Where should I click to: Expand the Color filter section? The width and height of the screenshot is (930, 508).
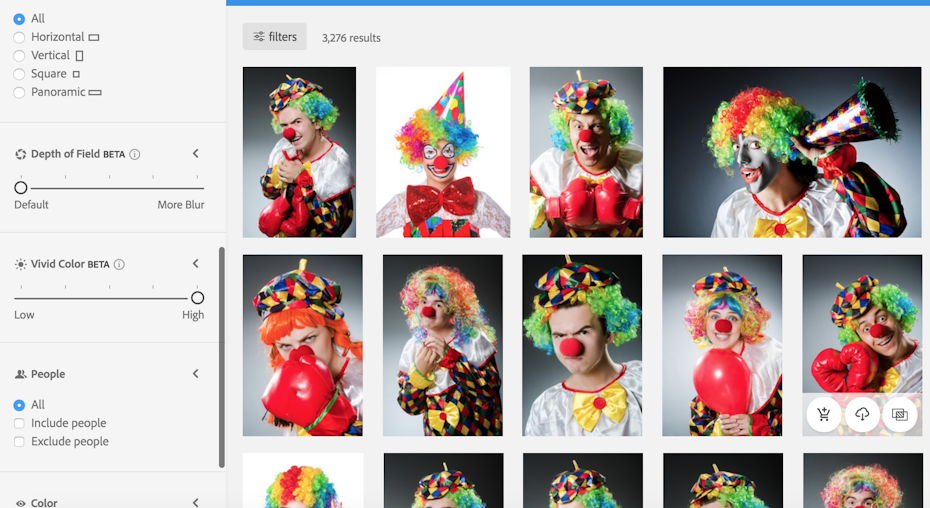pos(196,502)
